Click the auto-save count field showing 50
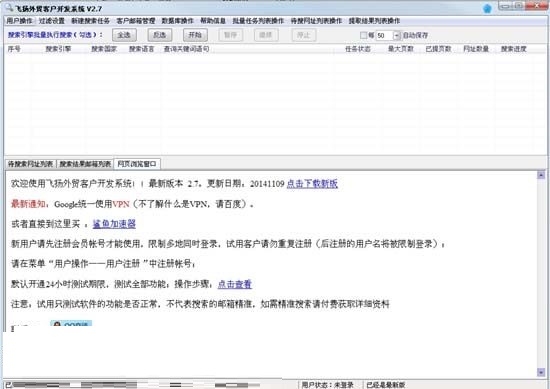 (x=384, y=35)
